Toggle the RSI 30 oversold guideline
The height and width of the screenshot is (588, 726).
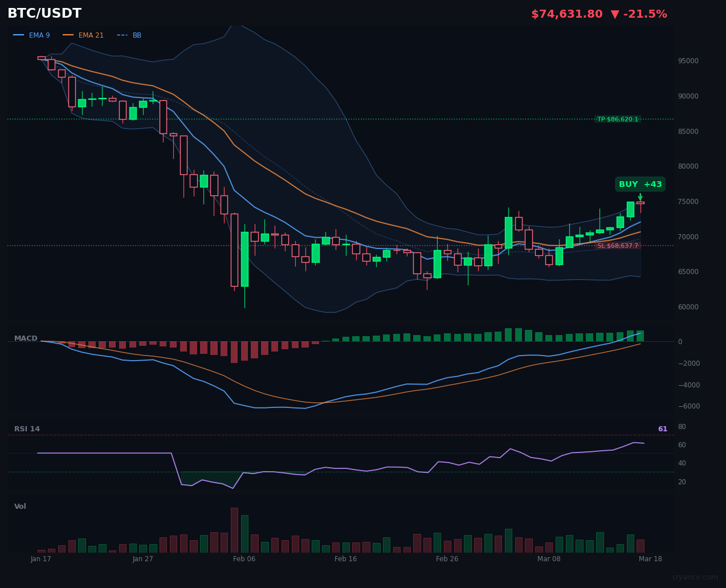pyautogui.click(x=342, y=472)
